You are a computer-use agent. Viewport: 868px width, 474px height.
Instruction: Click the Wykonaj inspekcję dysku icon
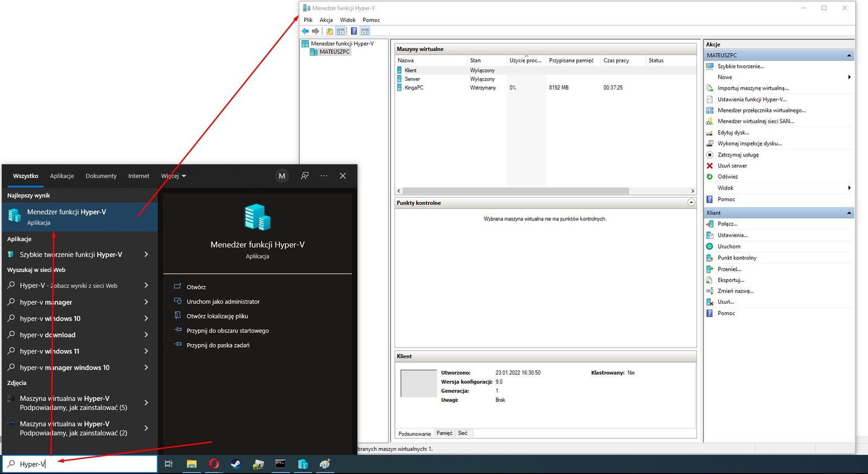pyautogui.click(x=710, y=143)
